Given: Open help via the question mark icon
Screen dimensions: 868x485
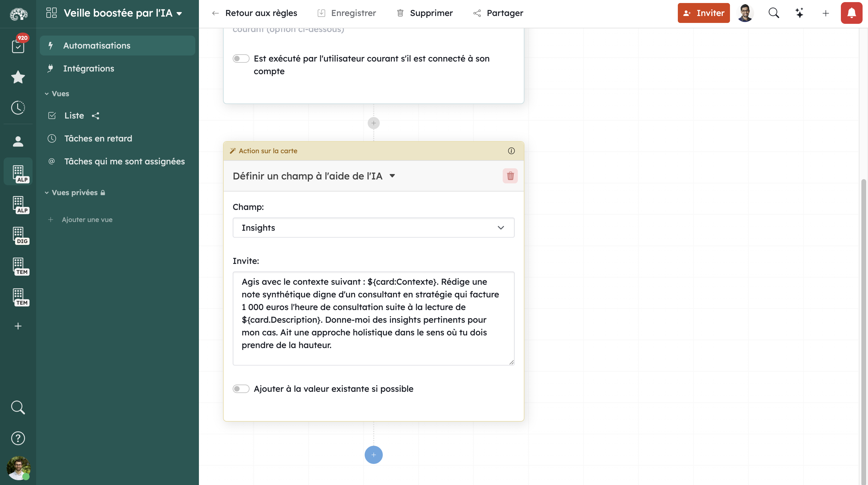Looking at the screenshot, I should [x=17, y=438].
